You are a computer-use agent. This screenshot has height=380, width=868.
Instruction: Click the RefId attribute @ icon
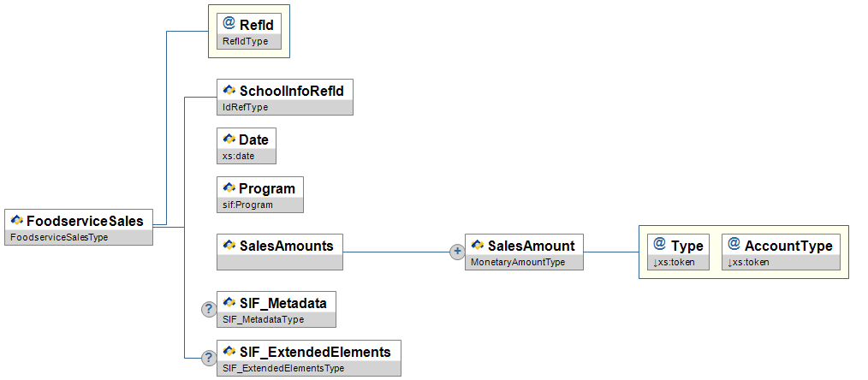229,24
